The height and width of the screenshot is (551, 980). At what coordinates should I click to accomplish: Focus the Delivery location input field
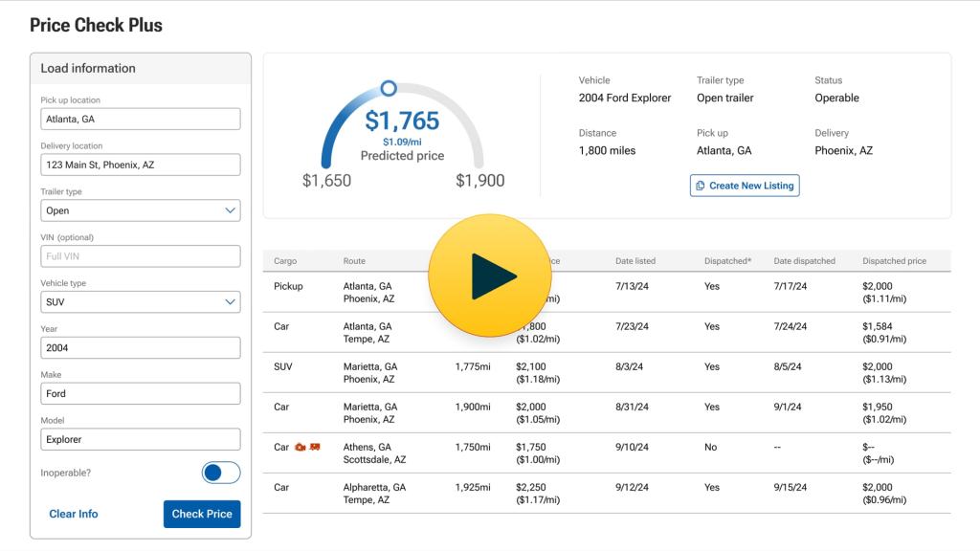(140, 165)
